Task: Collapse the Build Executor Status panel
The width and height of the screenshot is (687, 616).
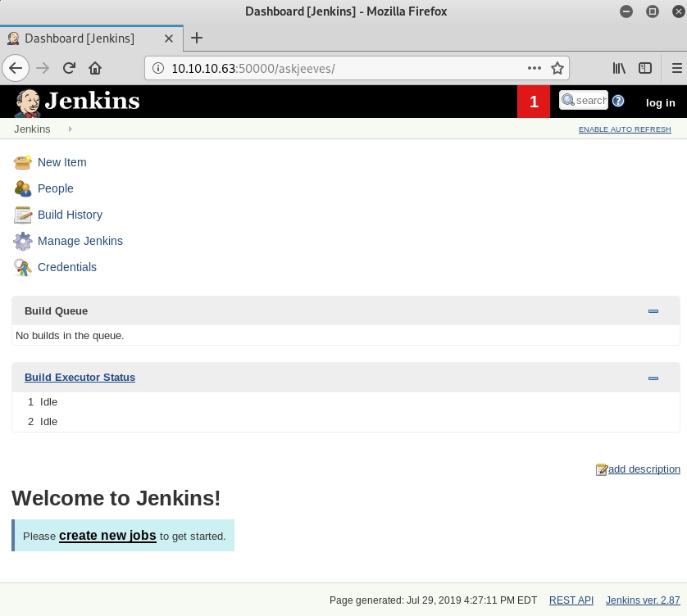Action: (x=653, y=378)
